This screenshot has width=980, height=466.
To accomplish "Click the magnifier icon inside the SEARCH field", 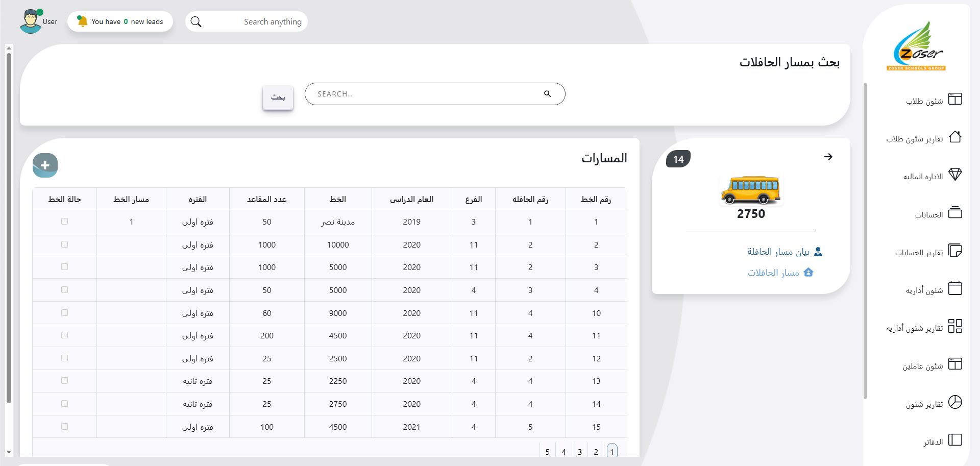I will click(x=547, y=94).
